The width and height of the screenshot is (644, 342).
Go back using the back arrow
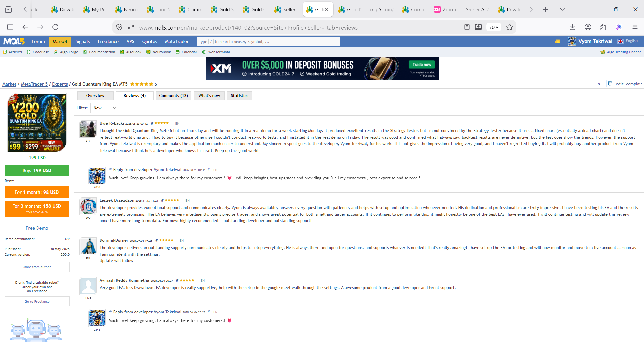pyautogui.click(x=25, y=27)
